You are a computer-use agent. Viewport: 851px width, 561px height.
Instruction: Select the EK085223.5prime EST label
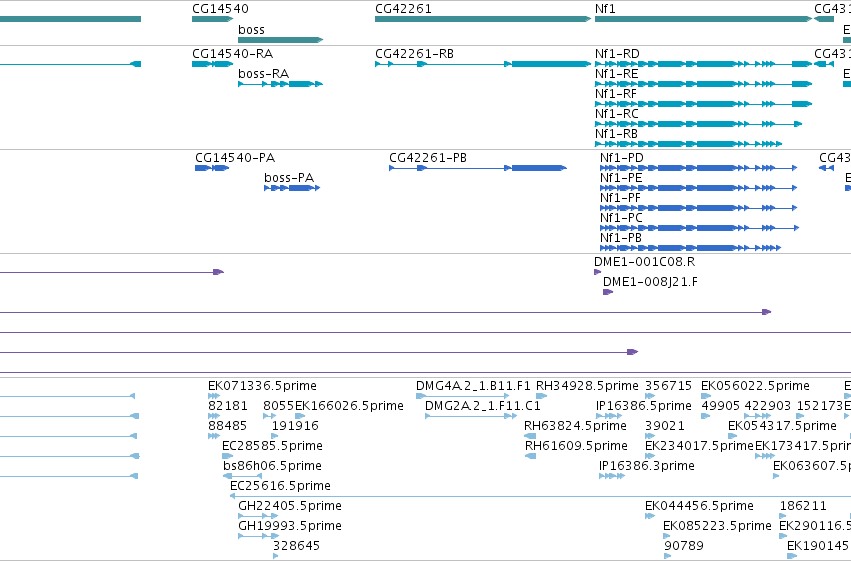[x=717, y=526]
